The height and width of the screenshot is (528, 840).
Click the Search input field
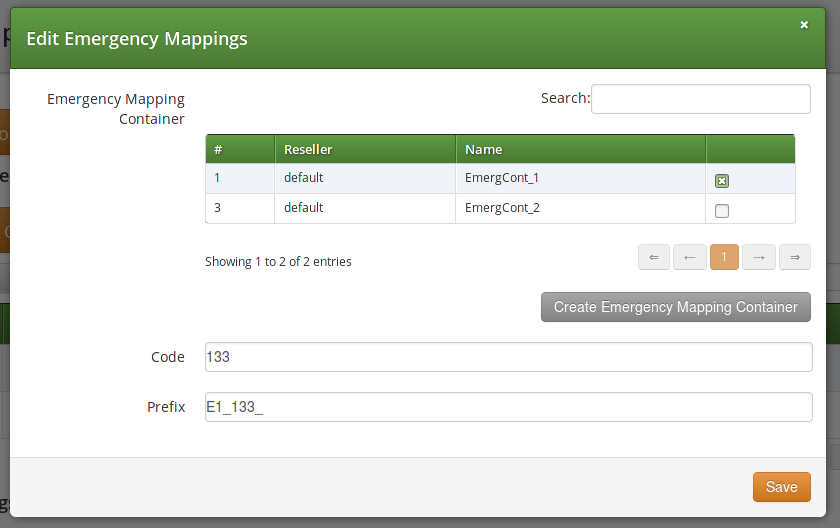700,99
